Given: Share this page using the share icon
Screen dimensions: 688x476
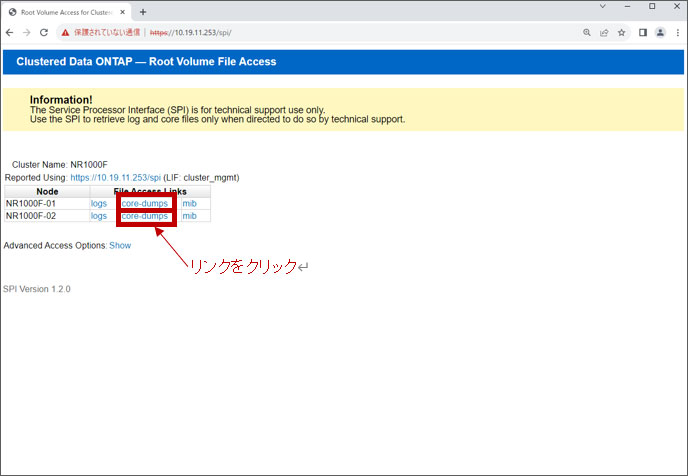Looking at the screenshot, I should pos(604,32).
